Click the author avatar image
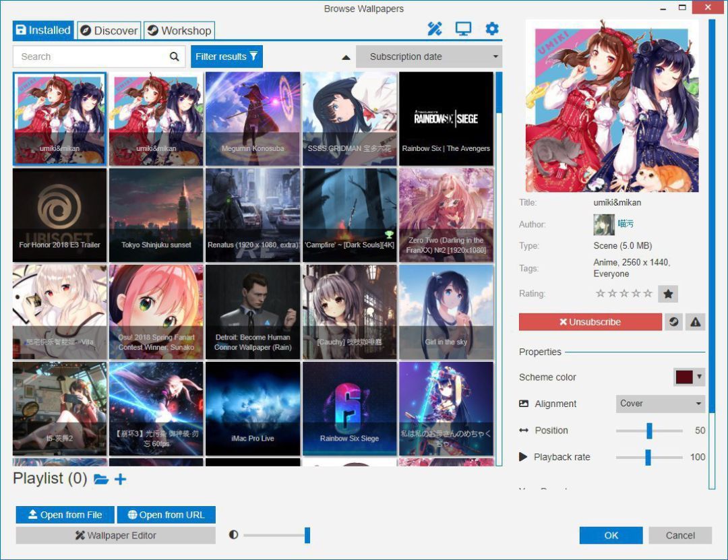Image resolution: width=728 pixels, height=560 pixels. coord(603,224)
